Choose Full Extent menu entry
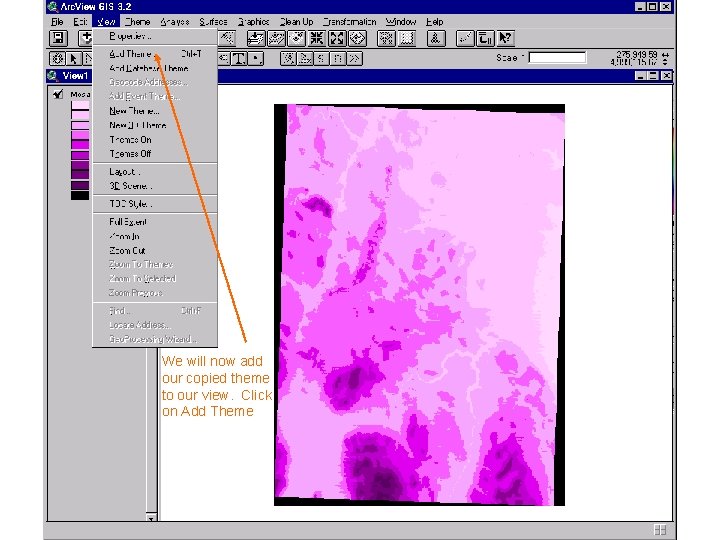Viewport: 720px width, 540px height. click(155, 222)
